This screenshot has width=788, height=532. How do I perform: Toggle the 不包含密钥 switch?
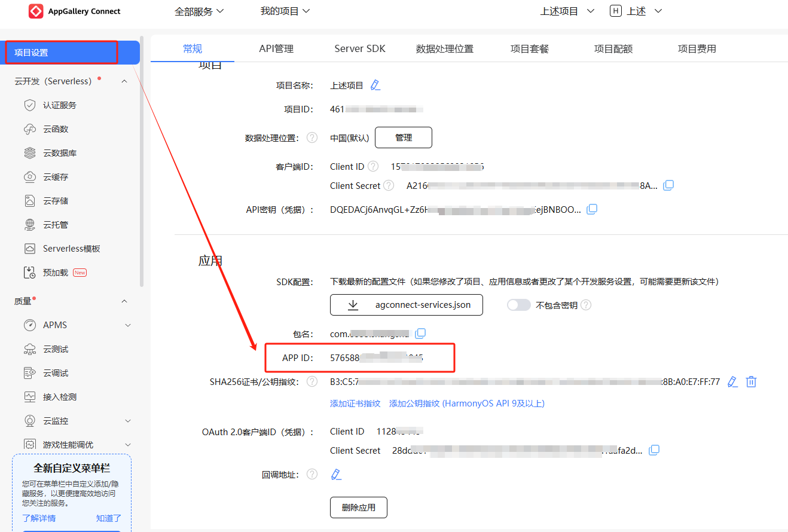[x=518, y=305]
